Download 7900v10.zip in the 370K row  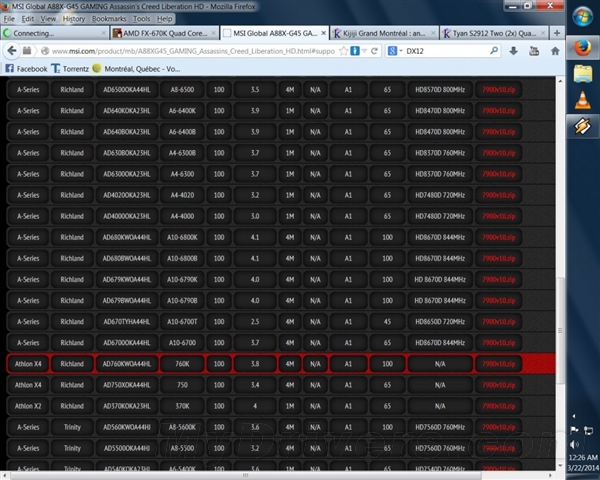(x=498, y=406)
